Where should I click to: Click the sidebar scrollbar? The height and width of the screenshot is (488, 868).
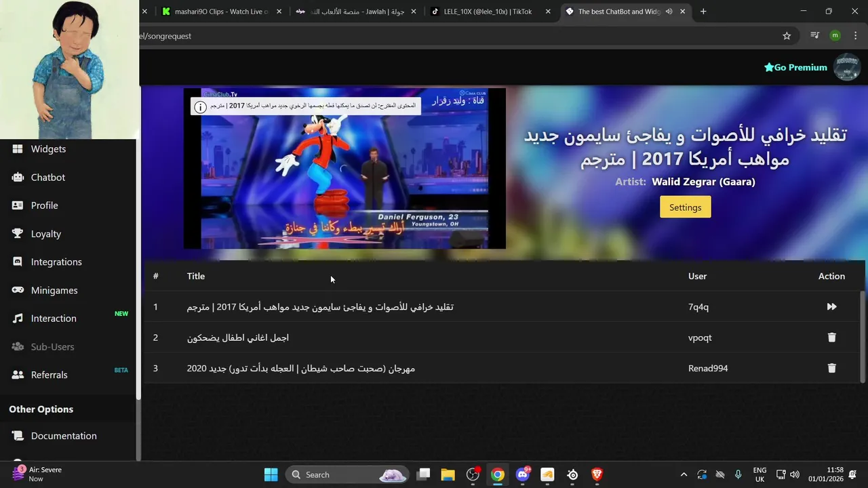click(138, 270)
